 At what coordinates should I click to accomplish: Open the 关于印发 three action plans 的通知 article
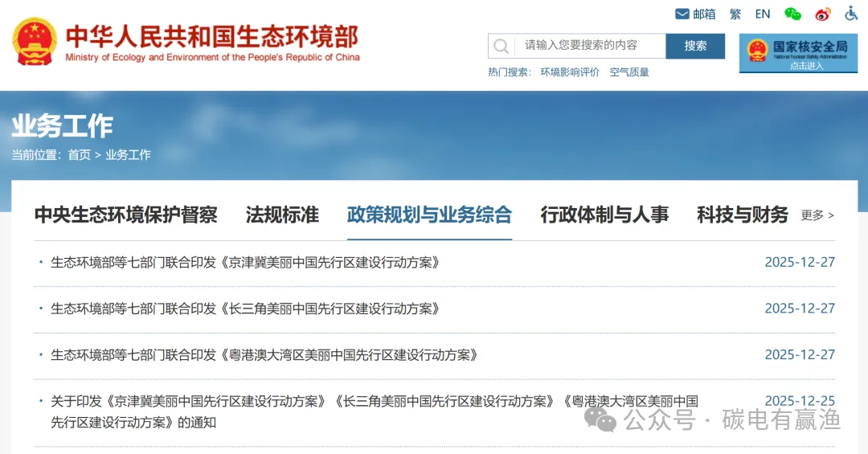click(375, 411)
